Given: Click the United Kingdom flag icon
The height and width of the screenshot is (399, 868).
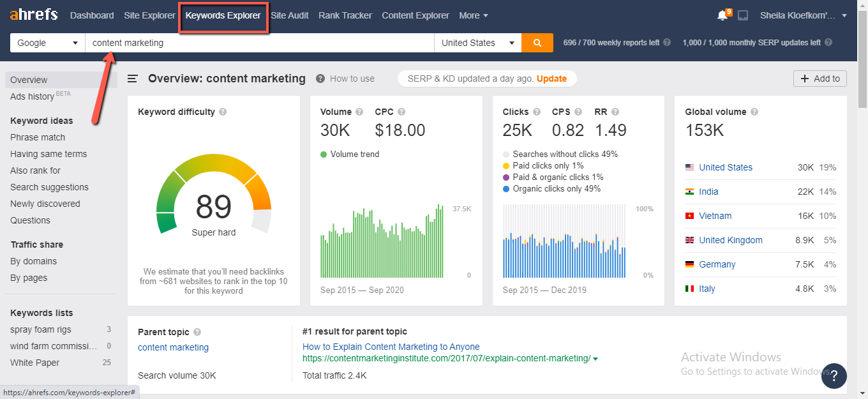Looking at the screenshot, I should tap(689, 240).
